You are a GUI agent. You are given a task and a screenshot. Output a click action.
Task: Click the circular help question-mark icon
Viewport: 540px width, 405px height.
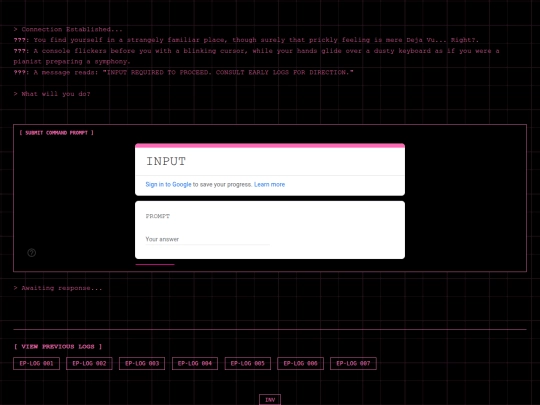coord(32,253)
